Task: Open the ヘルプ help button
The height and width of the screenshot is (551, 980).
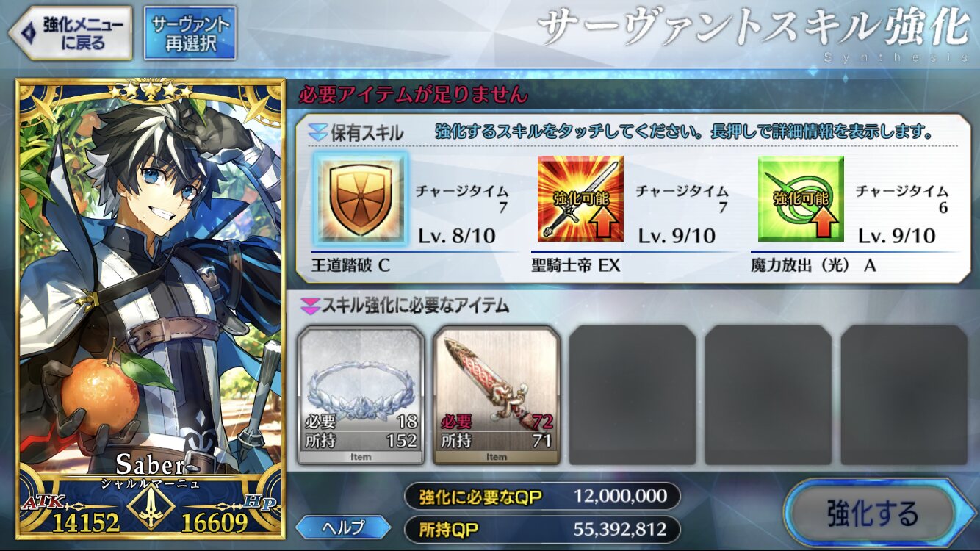Action: (343, 527)
